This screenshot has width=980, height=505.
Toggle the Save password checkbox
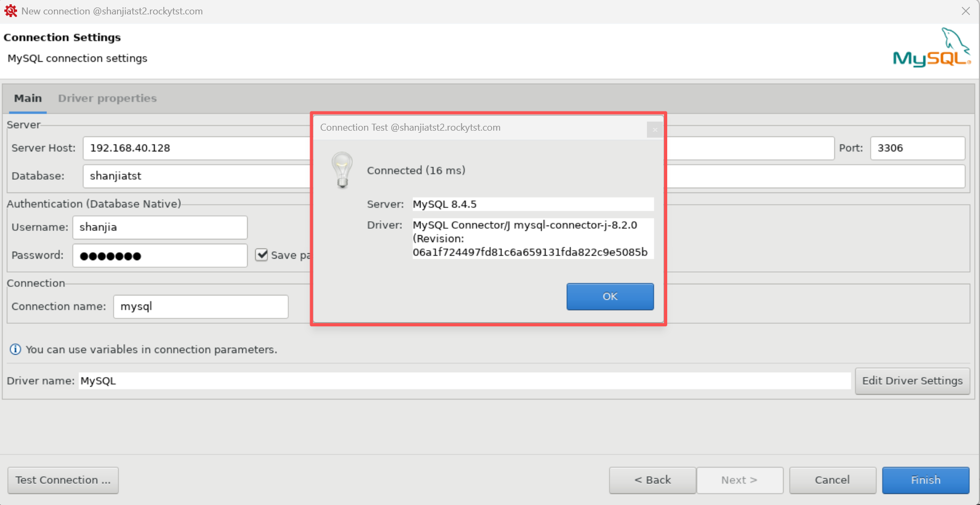click(262, 255)
